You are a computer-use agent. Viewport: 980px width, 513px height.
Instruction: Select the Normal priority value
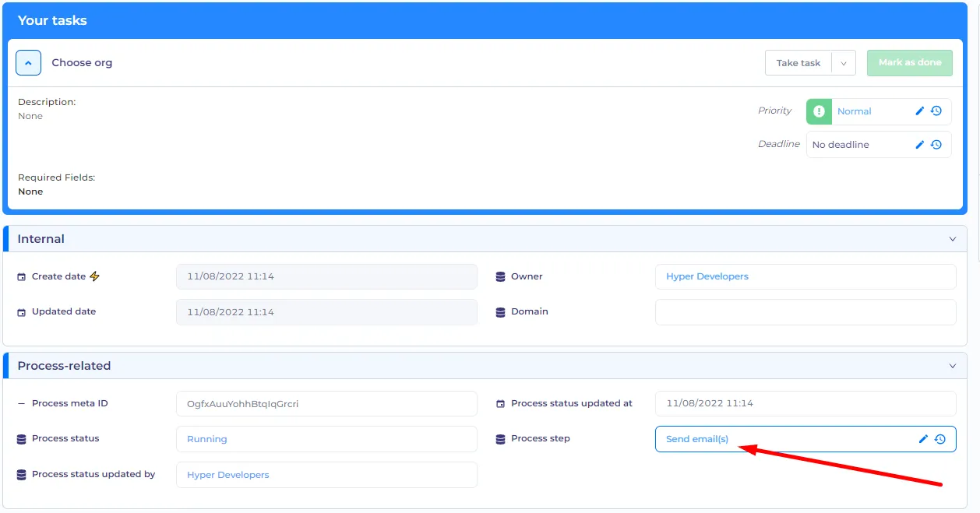click(x=855, y=111)
